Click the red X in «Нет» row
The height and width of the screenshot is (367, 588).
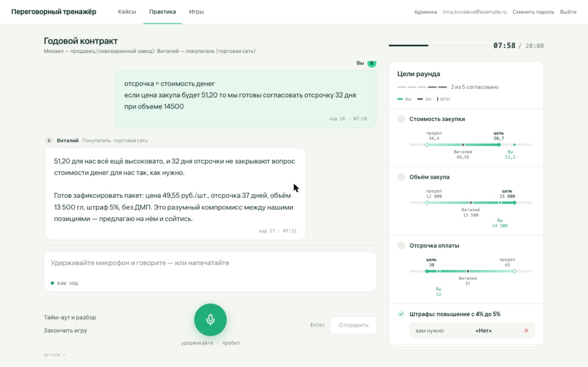coord(526,331)
